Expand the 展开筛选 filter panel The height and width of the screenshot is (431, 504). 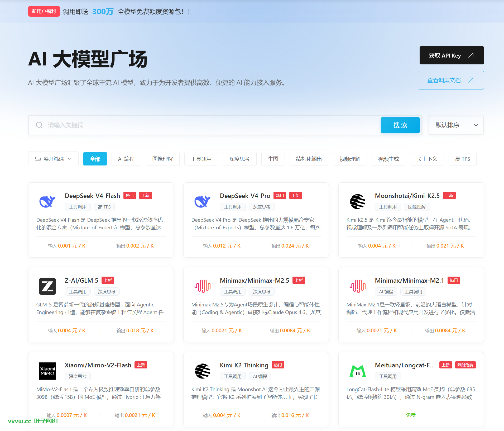click(53, 159)
